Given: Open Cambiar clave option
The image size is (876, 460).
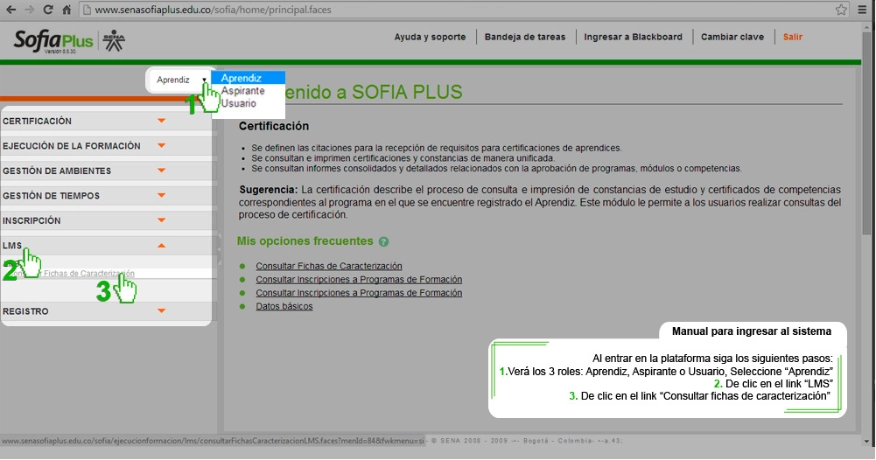Looking at the screenshot, I should tap(732, 37).
